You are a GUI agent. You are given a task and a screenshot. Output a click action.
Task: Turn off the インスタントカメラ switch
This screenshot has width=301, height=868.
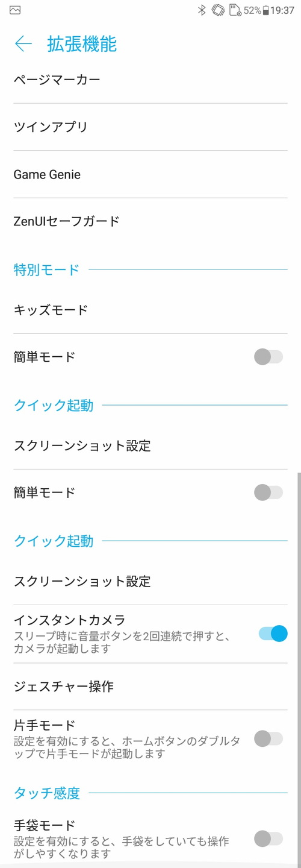coord(273,634)
